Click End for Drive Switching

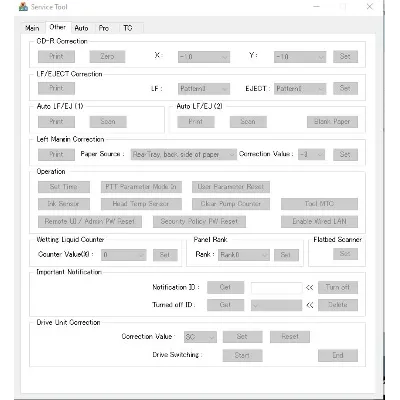(338, 355)
